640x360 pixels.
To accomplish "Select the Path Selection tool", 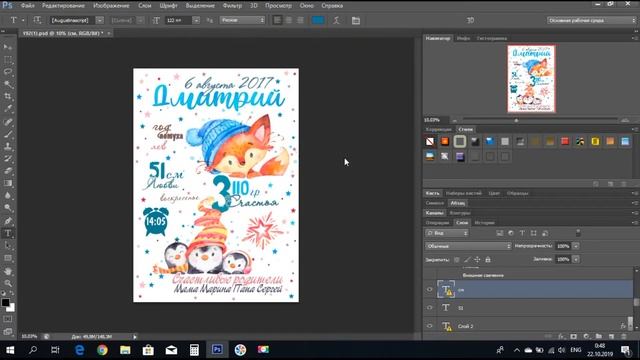I will (x=8, y=246).
